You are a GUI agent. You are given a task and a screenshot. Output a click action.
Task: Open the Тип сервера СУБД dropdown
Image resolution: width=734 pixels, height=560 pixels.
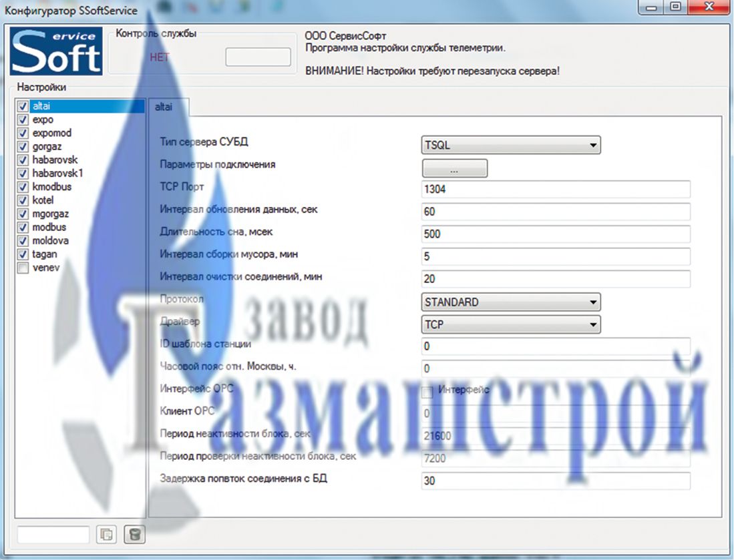[x=511, y=145]
